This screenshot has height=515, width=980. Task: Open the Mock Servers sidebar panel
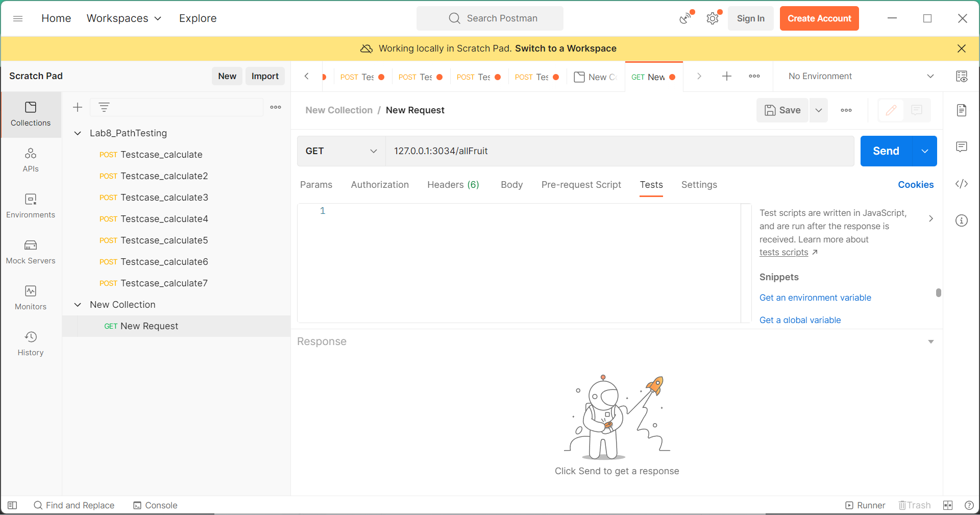click(x=31, y=252)
